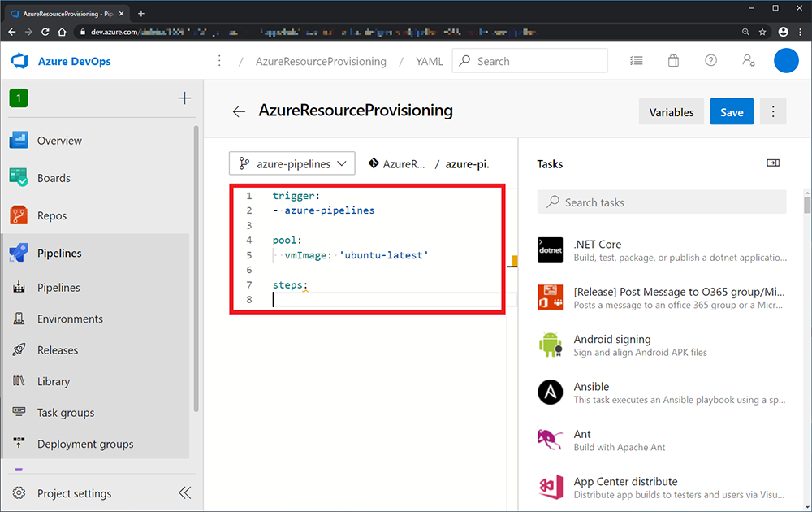Open the work items list icon

coord(637,61)
